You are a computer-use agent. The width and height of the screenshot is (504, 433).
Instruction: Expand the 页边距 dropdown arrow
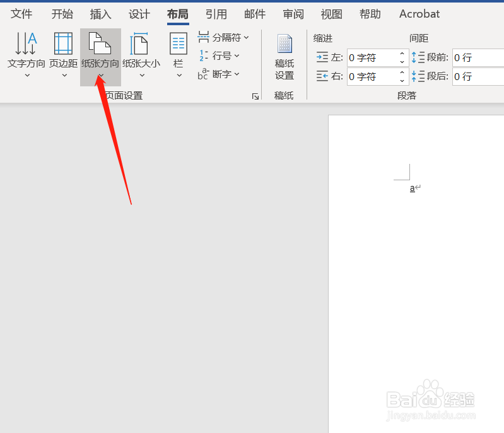click(x=64, y=76)
